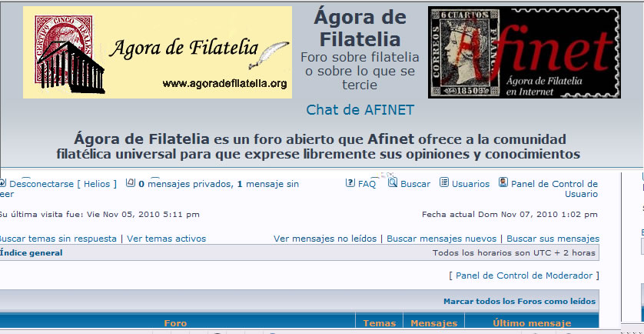This screenshot has width=644, height=334.
Task: Open the Usuarios members link
Action: tap(470, 184)
